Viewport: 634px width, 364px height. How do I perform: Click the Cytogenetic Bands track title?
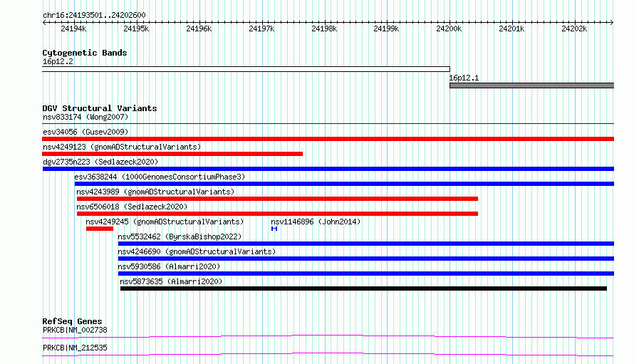[x=85, y=53]
